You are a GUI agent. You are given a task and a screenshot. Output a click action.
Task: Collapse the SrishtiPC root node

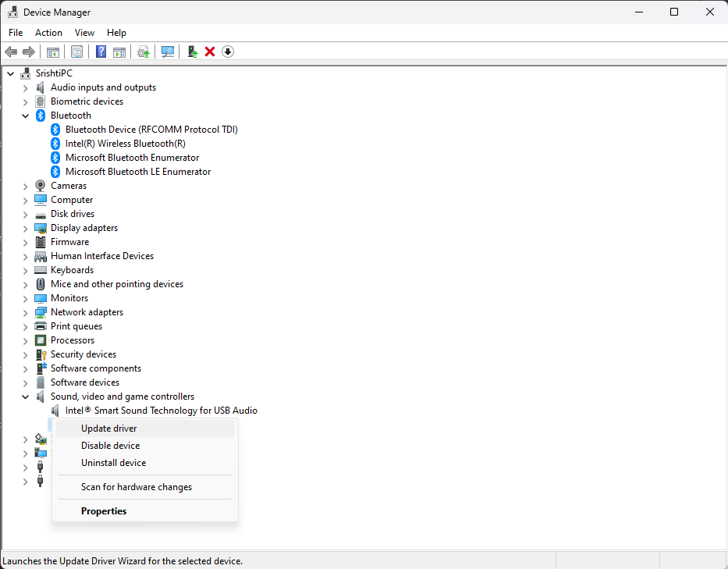[11, 73]
